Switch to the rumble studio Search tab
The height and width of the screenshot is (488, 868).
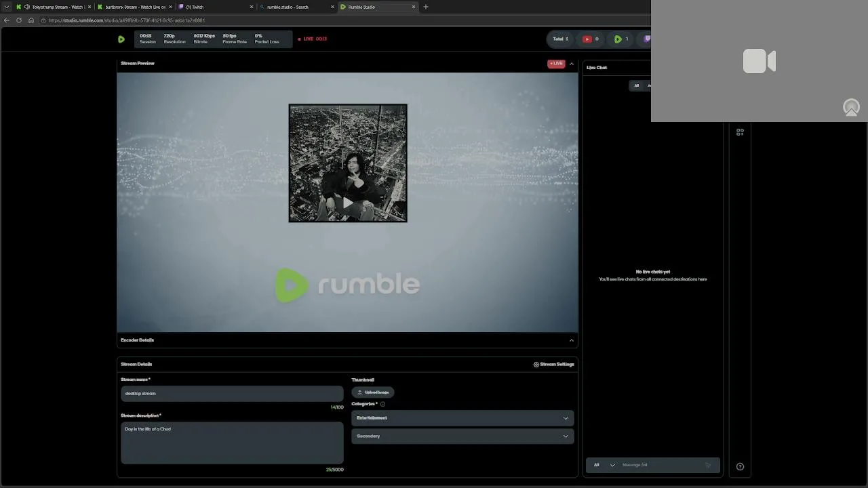297,7
